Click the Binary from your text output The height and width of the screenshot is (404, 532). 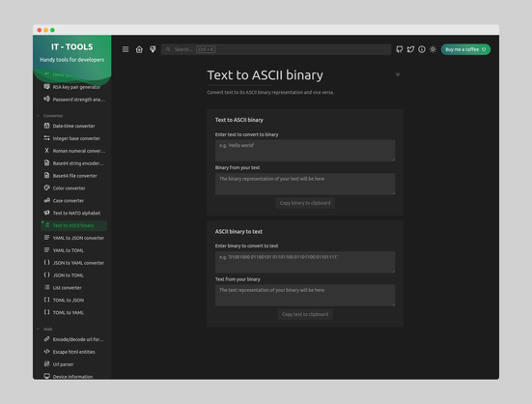click(x=305, y=184)
